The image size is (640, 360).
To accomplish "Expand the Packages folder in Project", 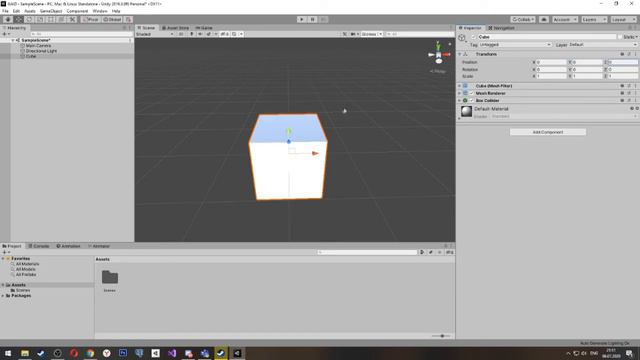I will [3, 296].
